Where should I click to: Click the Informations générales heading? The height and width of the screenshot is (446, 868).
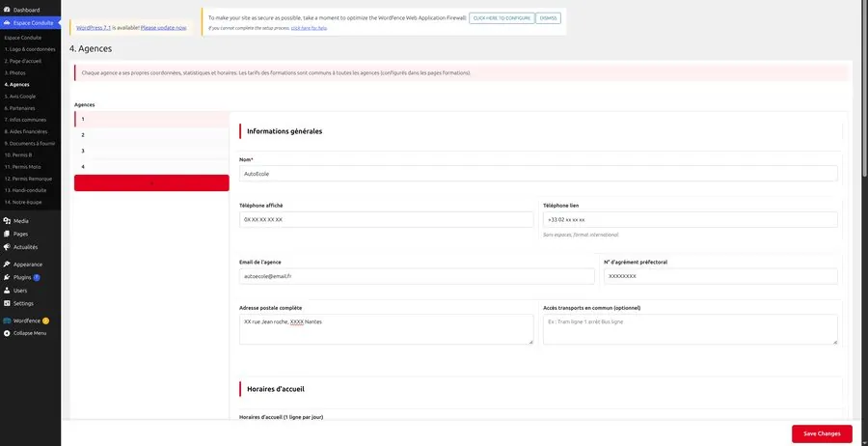pyautogui.click(x=285, y=131)
